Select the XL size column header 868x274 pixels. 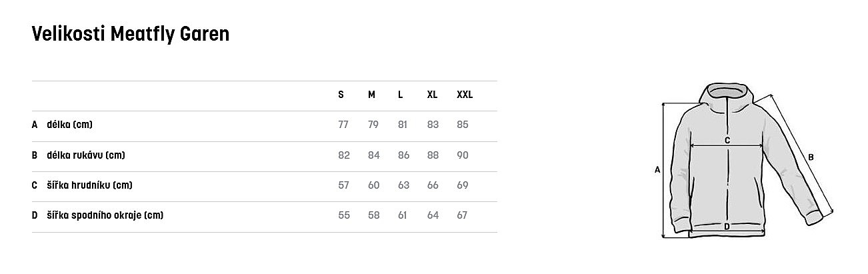click(x=432, y=95)
